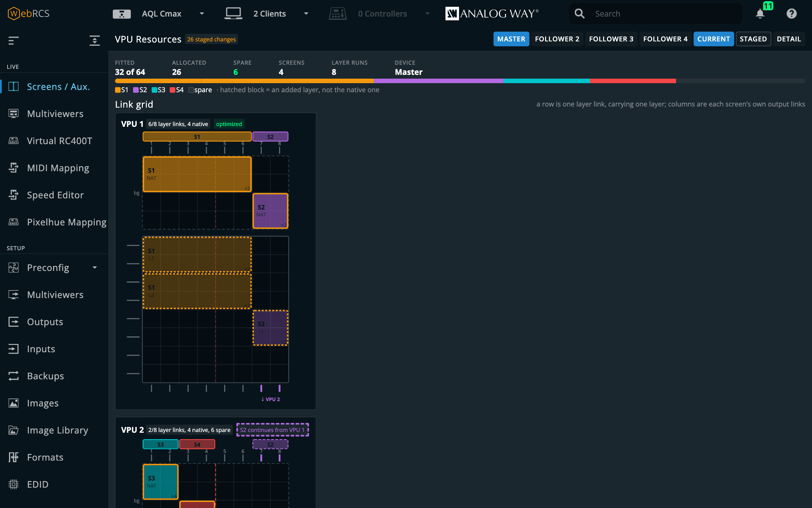The image size is (812, 508).
Task: Click the '6/8 layer links, 4 native' label
Action: point(178,124)
